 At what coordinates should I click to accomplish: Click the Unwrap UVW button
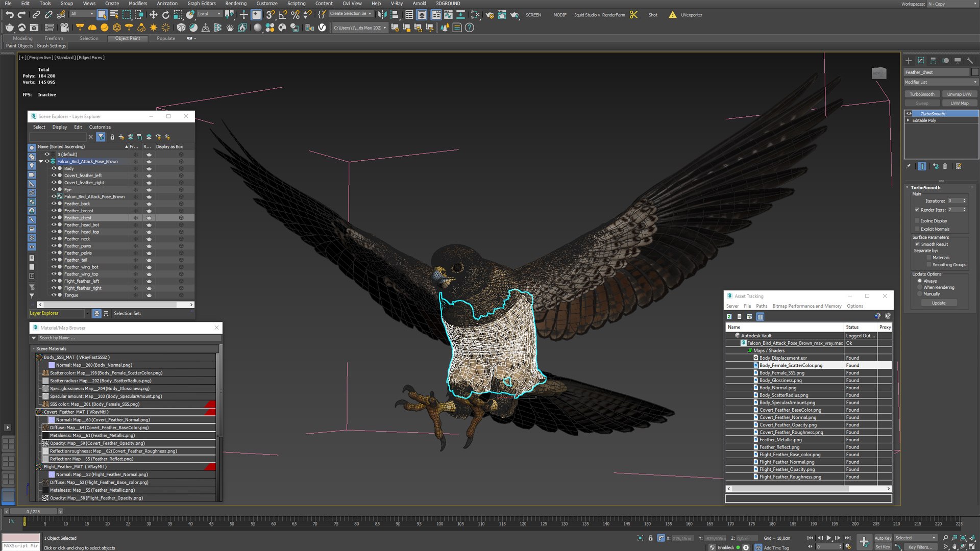click(x=960, y=94)
